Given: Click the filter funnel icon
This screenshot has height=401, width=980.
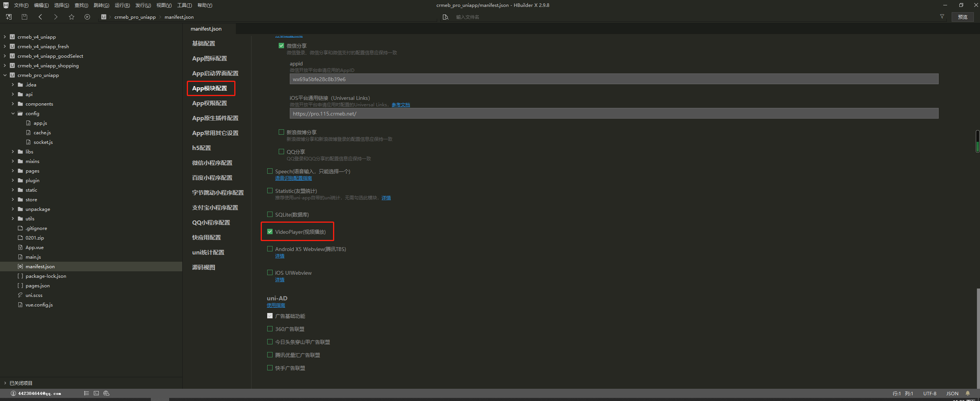Looking at the screenshot, I should pos(942,16).
